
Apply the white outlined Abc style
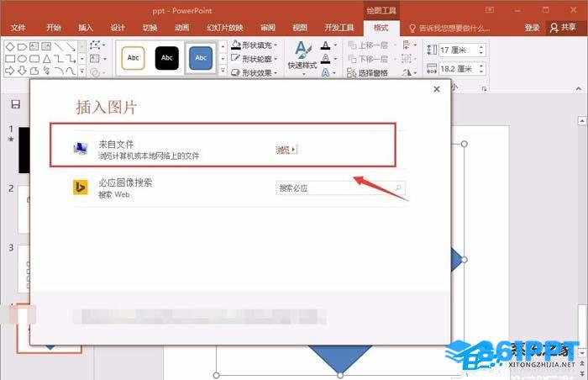tap(133, 58)
